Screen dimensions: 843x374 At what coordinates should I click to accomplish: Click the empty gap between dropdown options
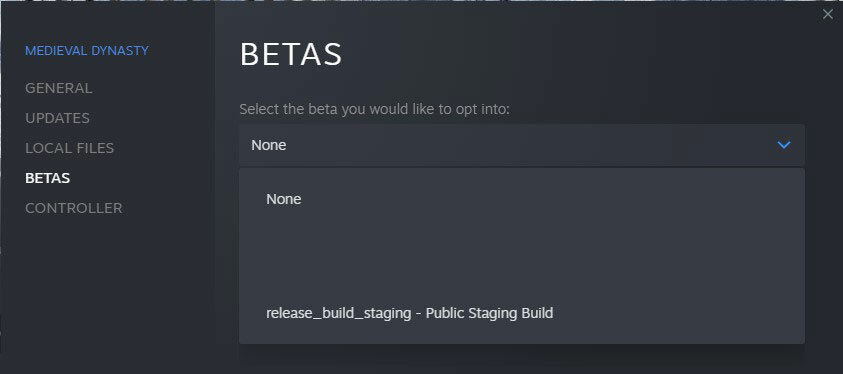(x=521, y=256)
